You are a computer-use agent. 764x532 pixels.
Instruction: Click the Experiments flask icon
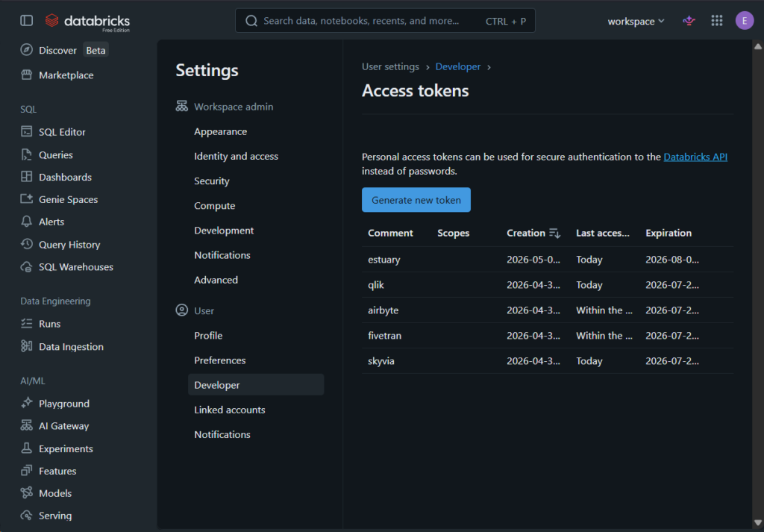[26, 448]
